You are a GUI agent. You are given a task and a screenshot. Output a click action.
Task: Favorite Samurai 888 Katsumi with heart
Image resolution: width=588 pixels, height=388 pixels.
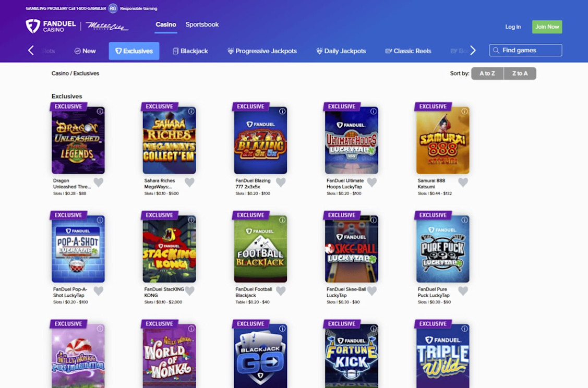point(463,182)
